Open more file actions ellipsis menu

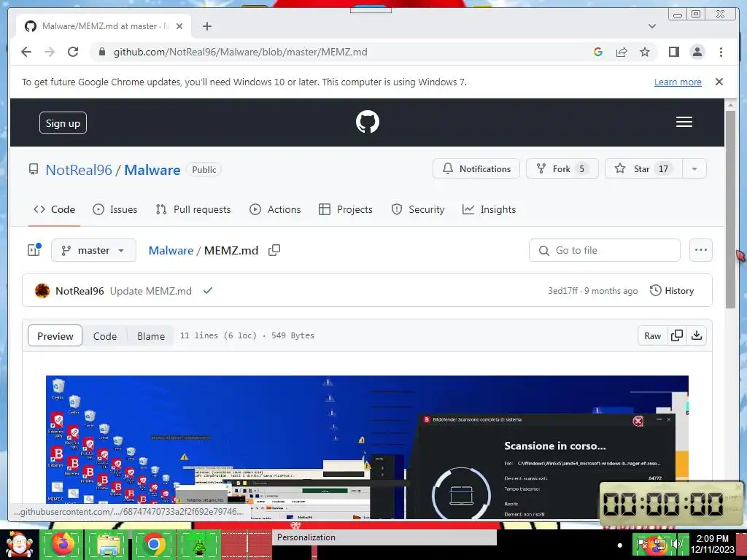click(701, 250)
